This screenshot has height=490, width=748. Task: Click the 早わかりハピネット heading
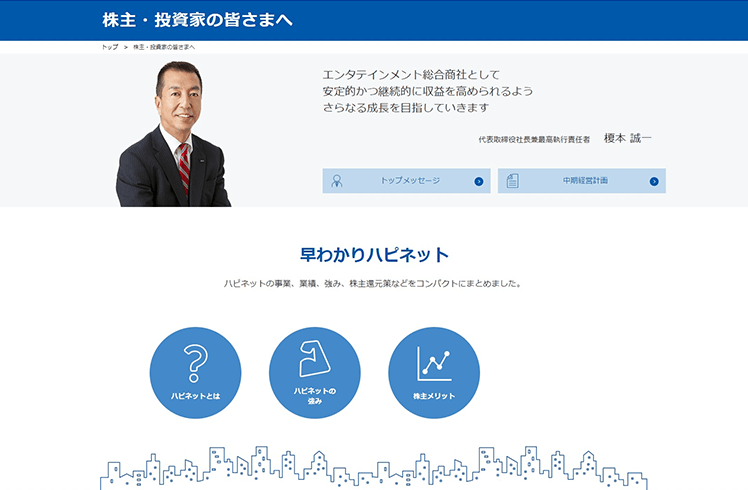click(x=374, y=255)
